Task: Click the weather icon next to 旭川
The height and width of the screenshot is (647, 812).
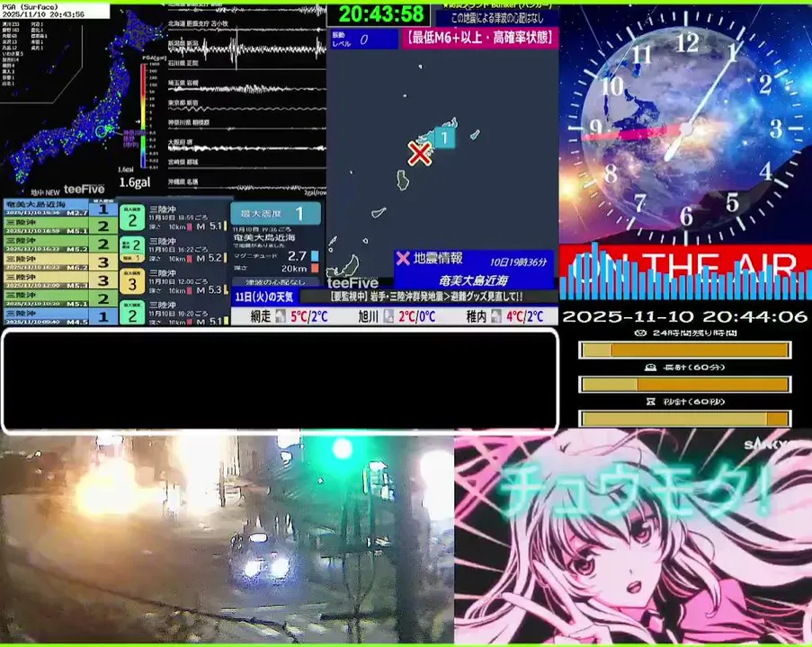Action: [388, 315]
